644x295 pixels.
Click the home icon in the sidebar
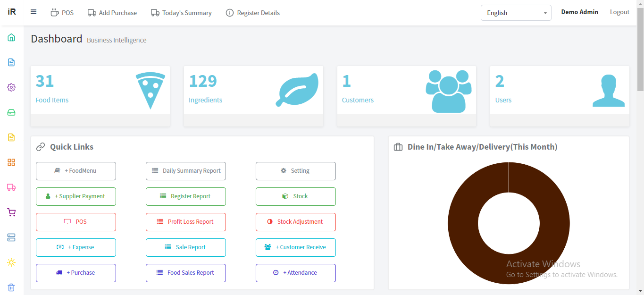[11, 37]
